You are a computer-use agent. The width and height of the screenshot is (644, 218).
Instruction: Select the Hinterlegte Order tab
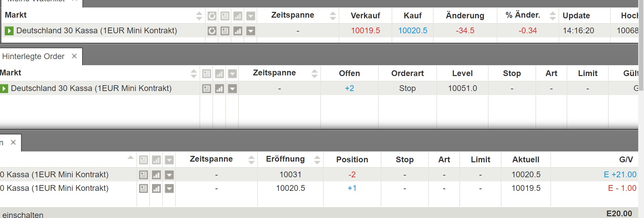tap(33, 56)
